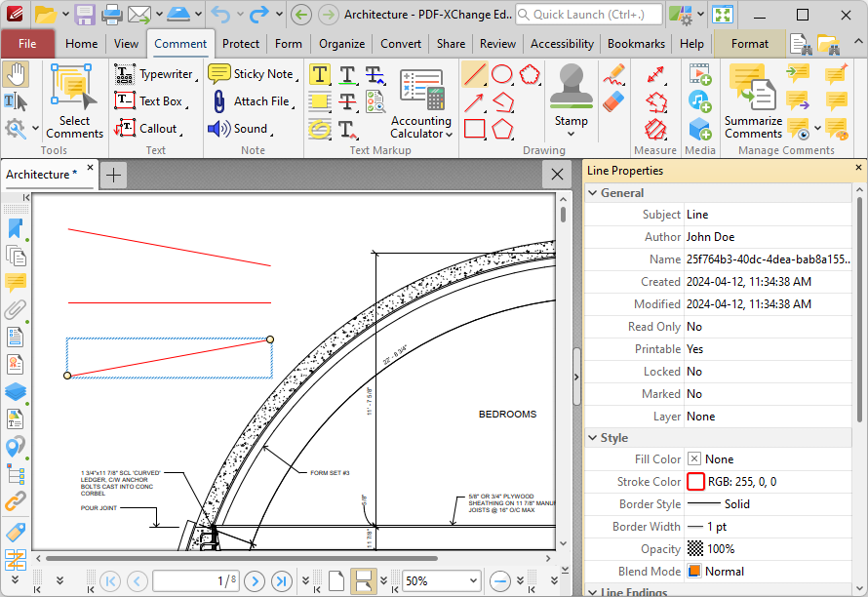
Task: Select the Underline Text markup tool
Action: [347, 75]
